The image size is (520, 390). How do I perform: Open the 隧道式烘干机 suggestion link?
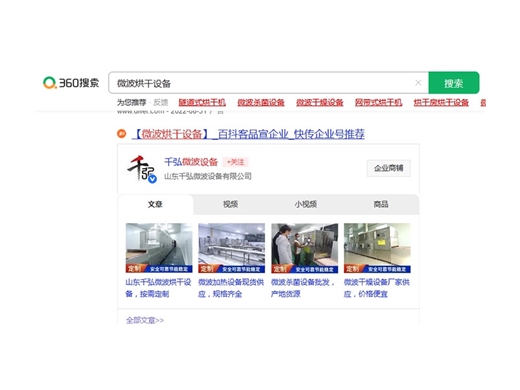click(202, 102)
